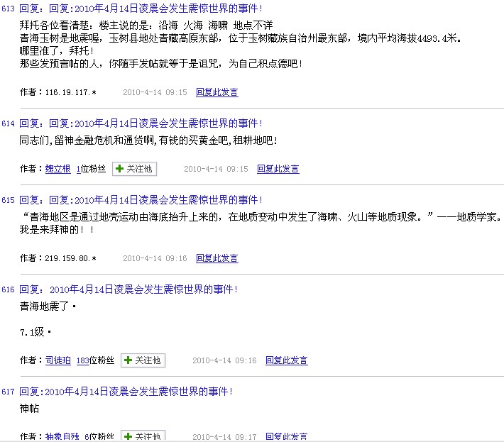Viewport: 504px width, 442px height.
Task: Click the green plus icon next to 魏立根
Action: click(x=119, y=169)
